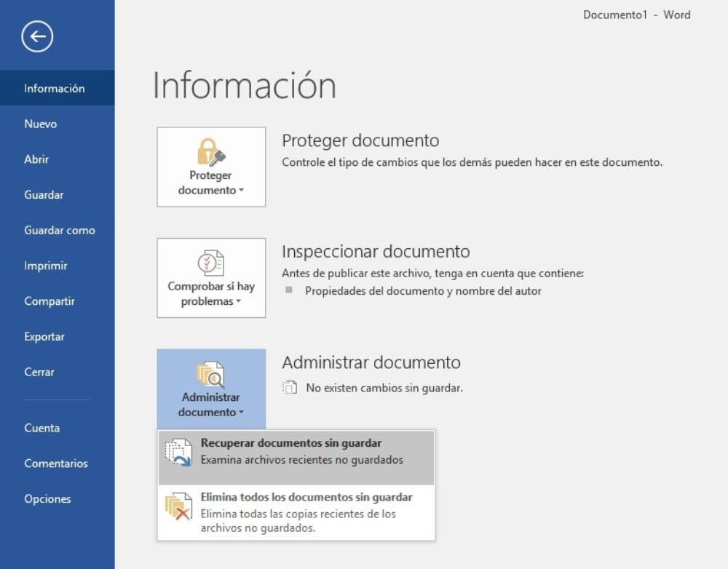Screen dimensions: 728x569
Task: Open the Imprimir section
Action: tap(45, 266)
